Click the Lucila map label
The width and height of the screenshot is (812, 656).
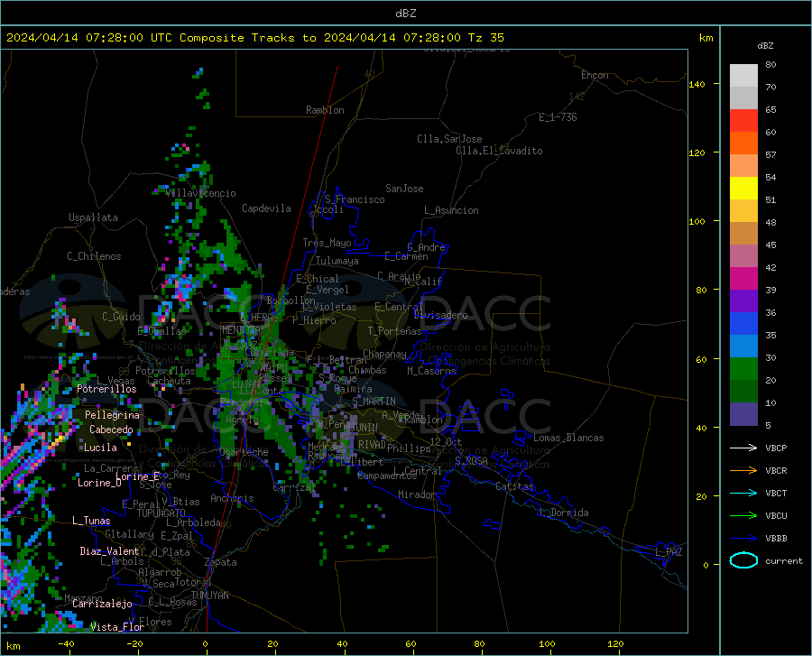(100, 448)
